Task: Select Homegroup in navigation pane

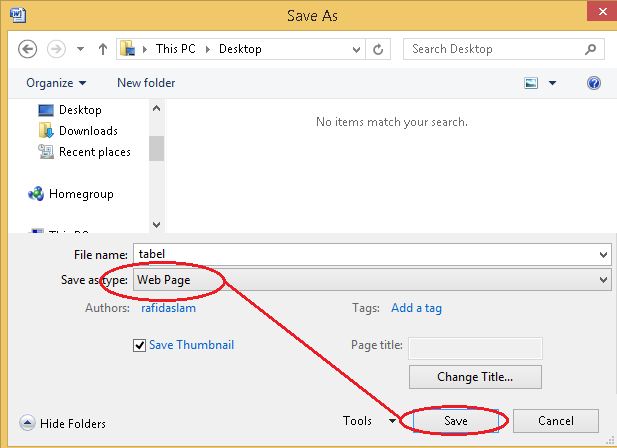Action: (x=80, y=194)
